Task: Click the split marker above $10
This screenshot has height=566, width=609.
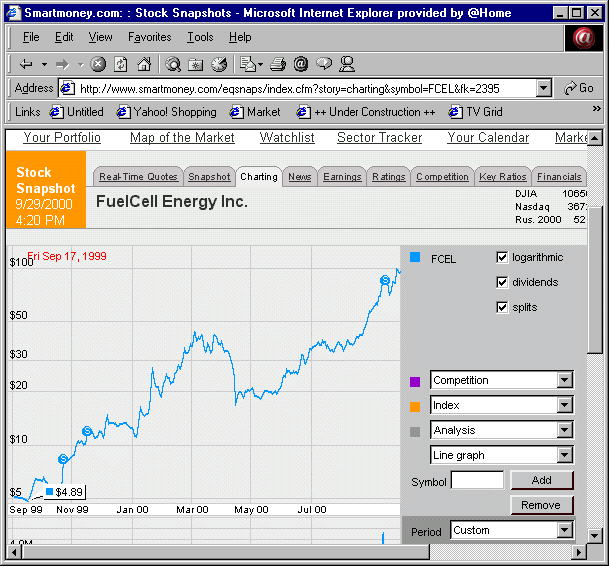Action: [87, 431]
